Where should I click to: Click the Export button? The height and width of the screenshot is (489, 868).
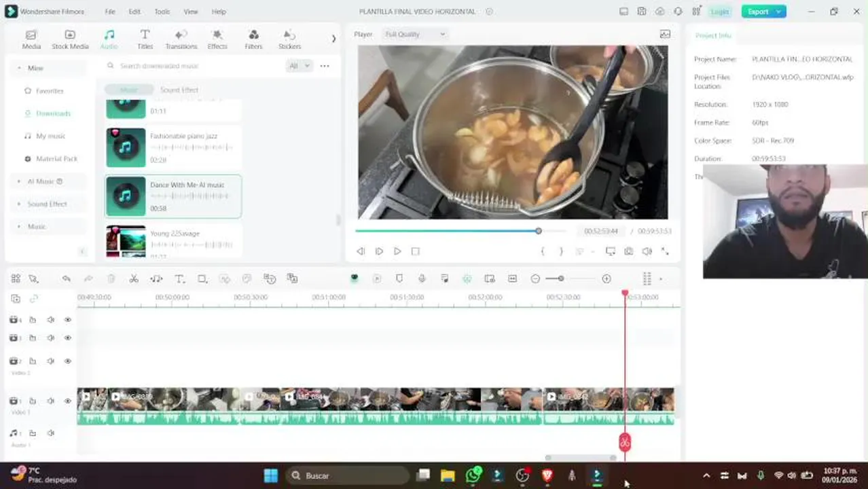763,12
